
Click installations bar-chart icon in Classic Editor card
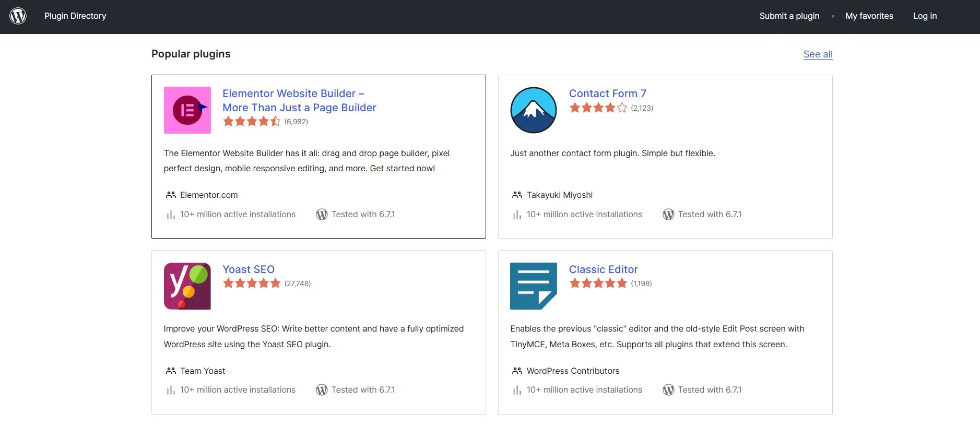pyautogui.click(x=517, y=390)
